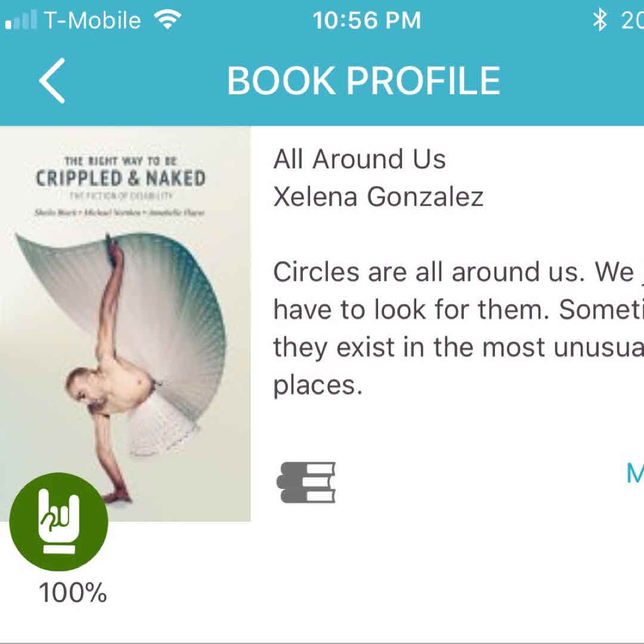Tap the Wi-Fi status icon
Image resolution: width=644 pixels, height=644 pixels.
pos(167,21)
